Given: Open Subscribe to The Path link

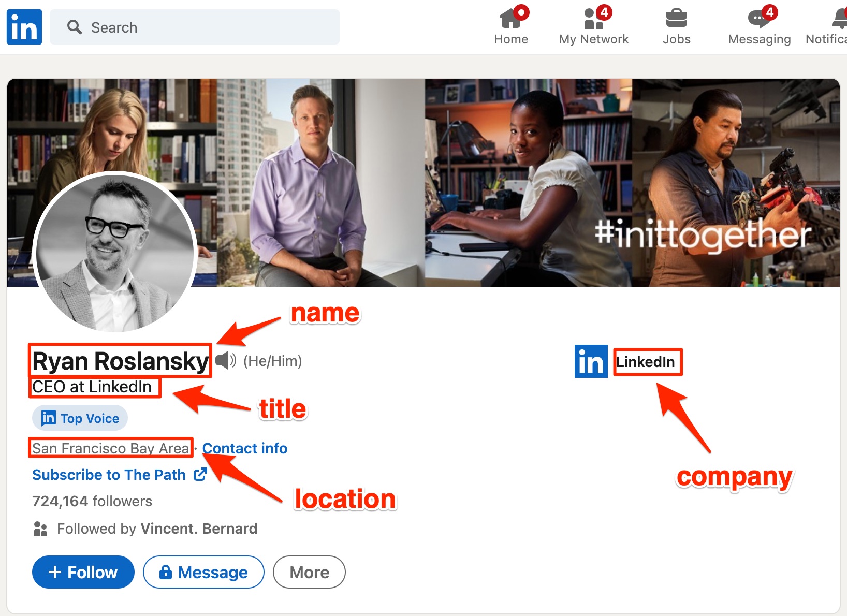Looking at the screenshot, I should (x=109, y=475).
